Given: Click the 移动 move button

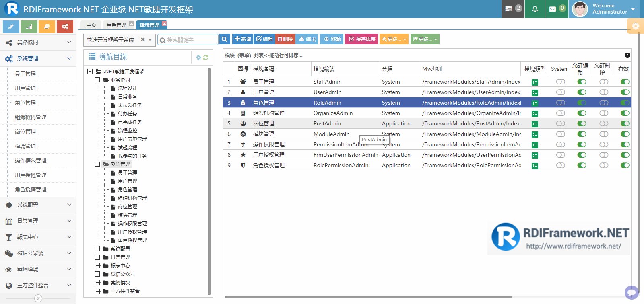Looking at the screenshot, I should pyautogui.click(x=332, y=39).
